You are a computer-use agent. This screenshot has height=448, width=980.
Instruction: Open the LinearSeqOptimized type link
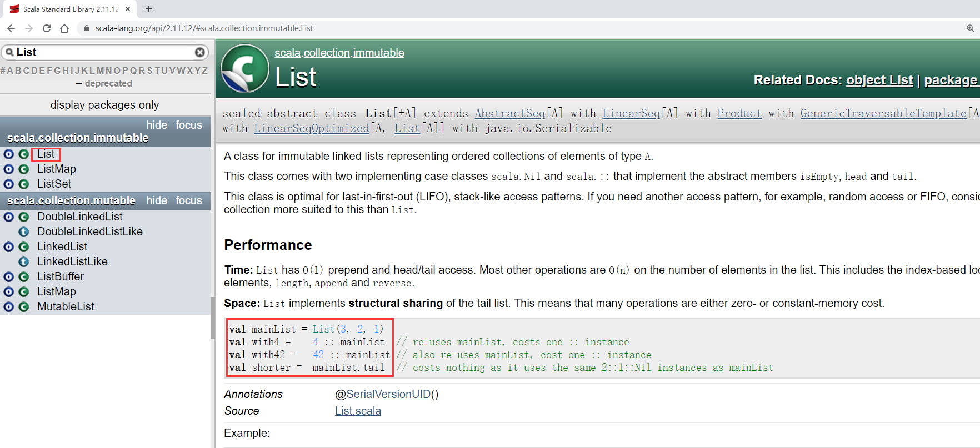tap(311, 128)
